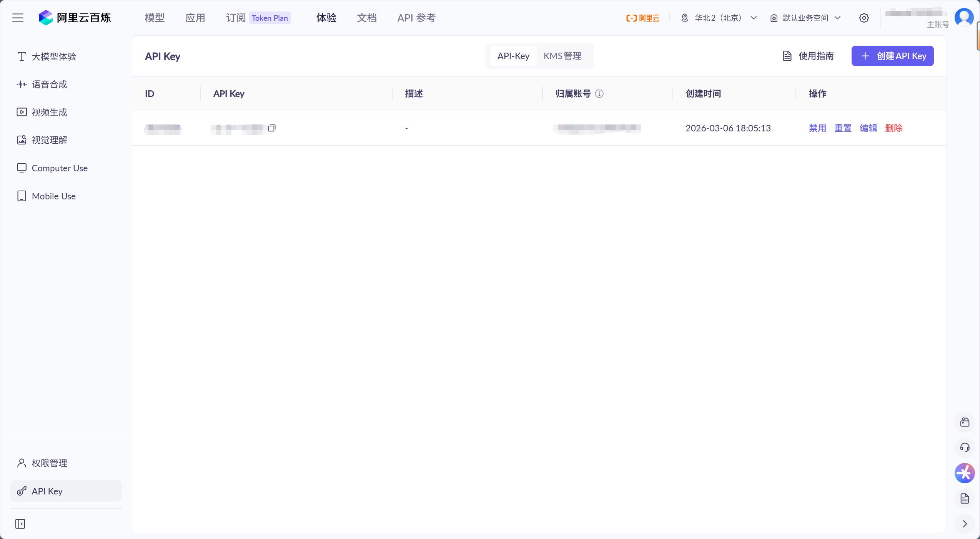The image size is (980, 539).
Task: Collapse right floating panel with chevron arrow
Action: 965,524
